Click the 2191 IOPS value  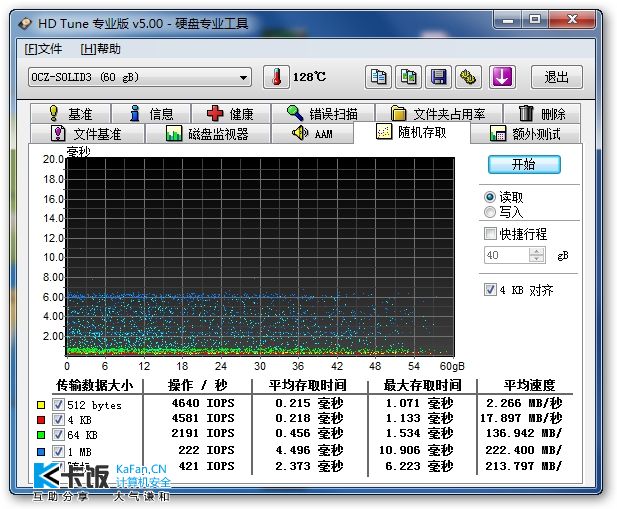(x=203, y=433)
